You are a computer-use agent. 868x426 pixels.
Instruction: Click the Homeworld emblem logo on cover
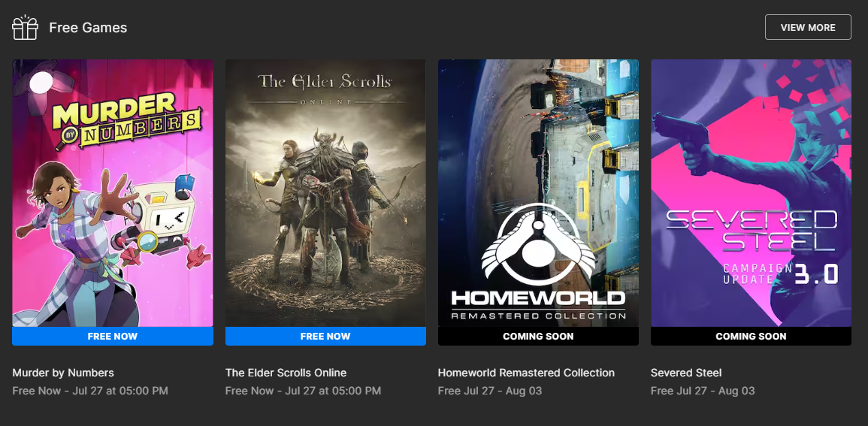[x=538, y=243]
